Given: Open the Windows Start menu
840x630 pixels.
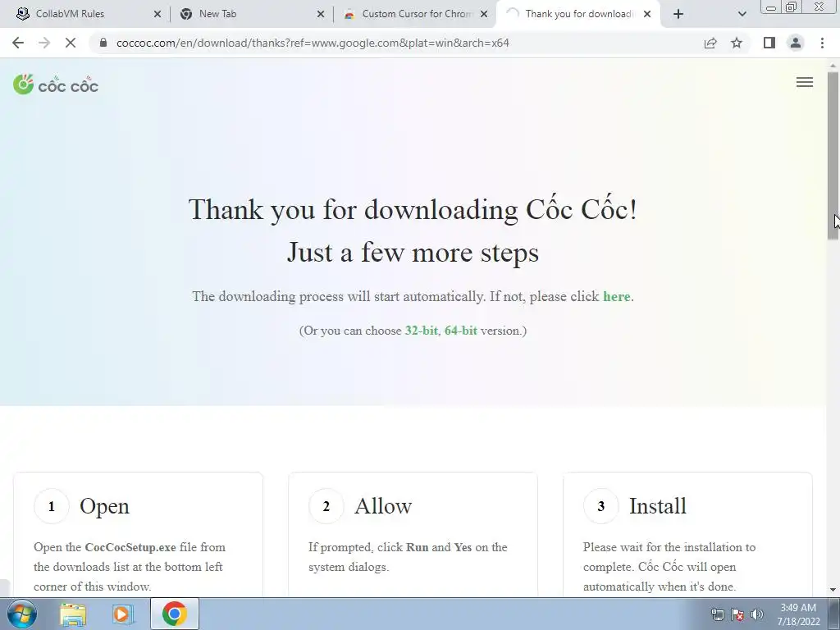Looking at the screenshot, I should [x=22, y=614].
